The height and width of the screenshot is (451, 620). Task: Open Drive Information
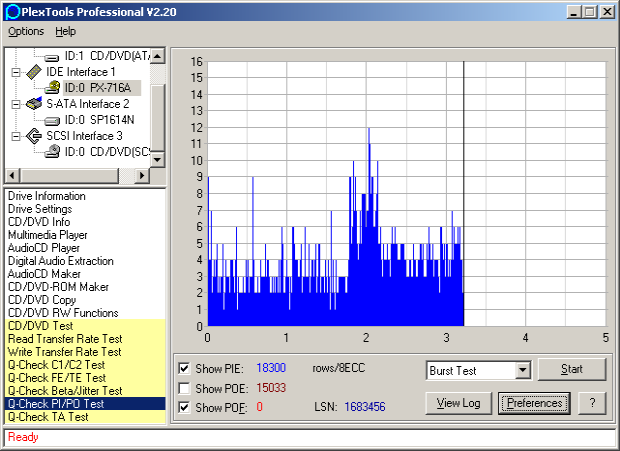[x=47, y=196]
